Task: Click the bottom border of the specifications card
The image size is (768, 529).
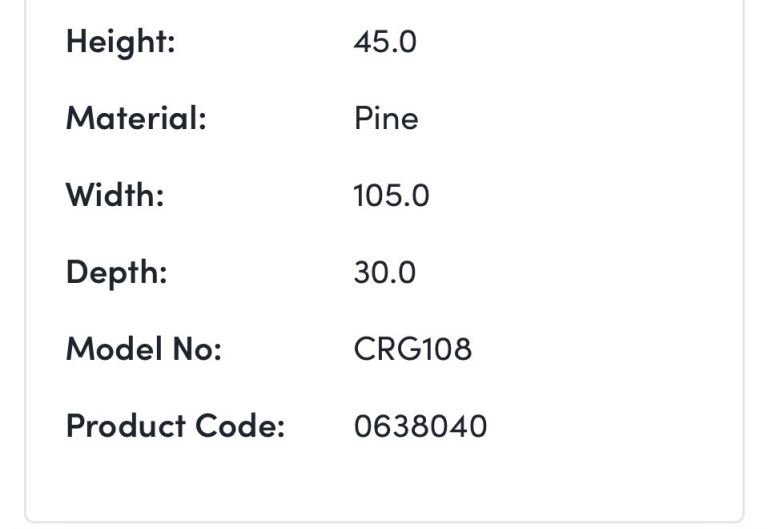Action: coord(384,520)
